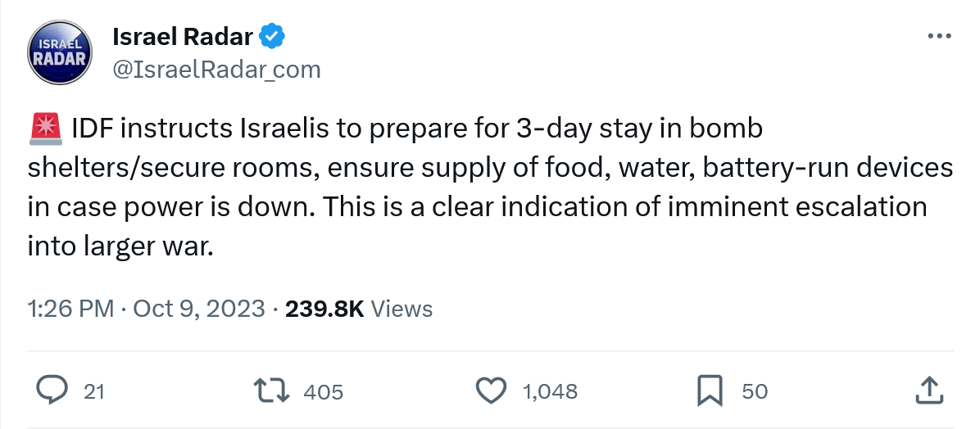Click the 21 replies count

94,391
